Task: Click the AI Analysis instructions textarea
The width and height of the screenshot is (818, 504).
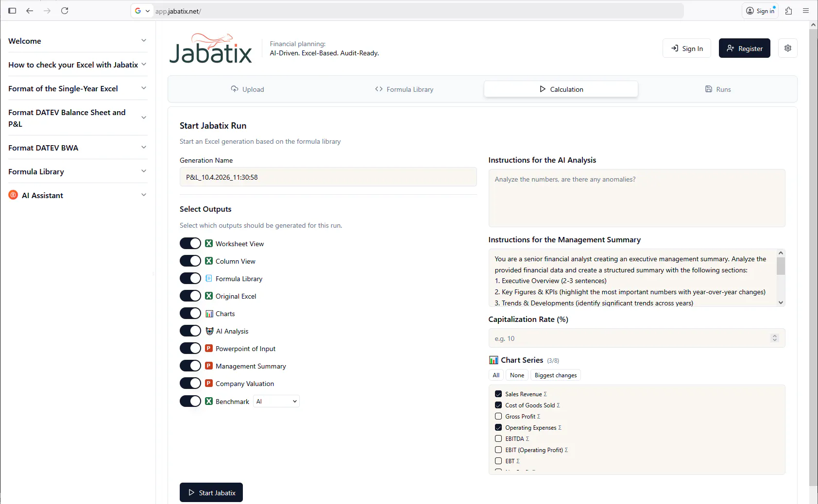Action: (x=637, y=198)
